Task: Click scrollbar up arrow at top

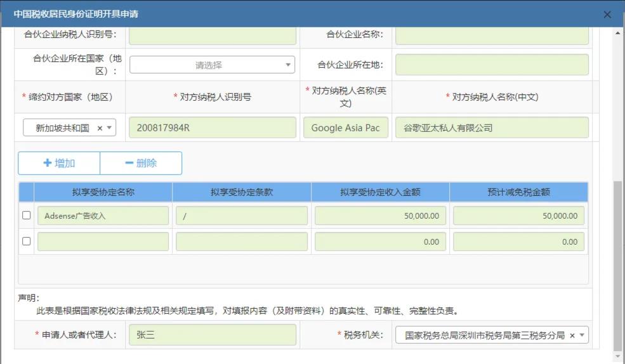Action: tap(619, 32)
